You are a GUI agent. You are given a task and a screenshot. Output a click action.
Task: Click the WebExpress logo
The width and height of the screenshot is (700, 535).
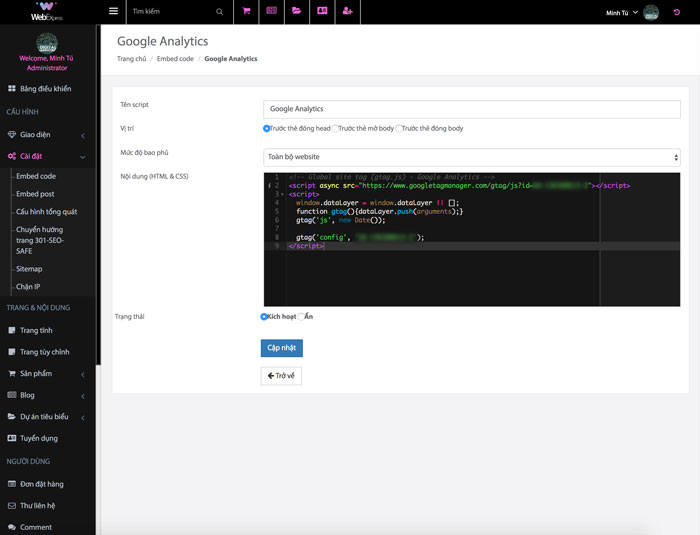click(46, 12)
